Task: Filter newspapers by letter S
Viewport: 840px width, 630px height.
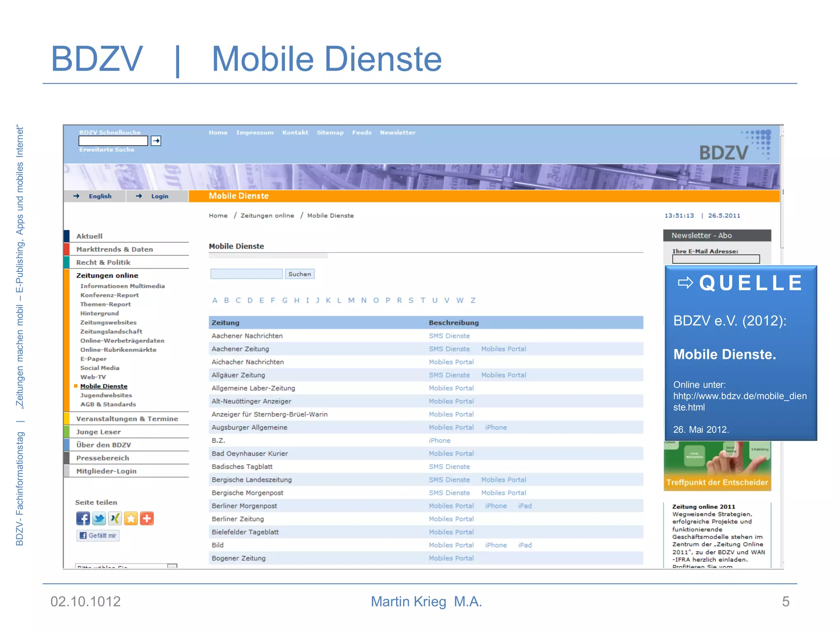Action: point(411,300)
